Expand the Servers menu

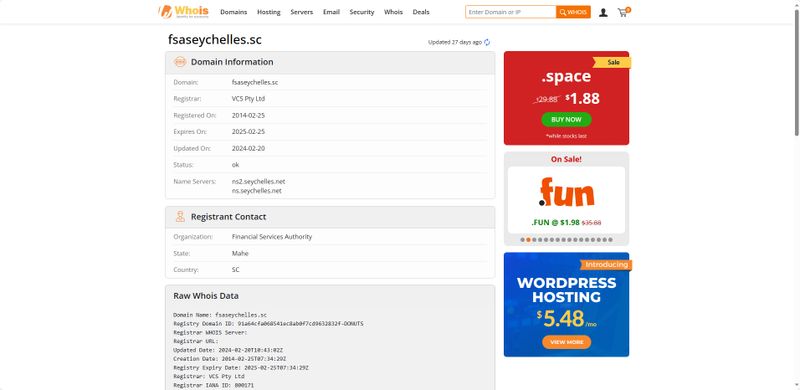click(x=302, y=12)
